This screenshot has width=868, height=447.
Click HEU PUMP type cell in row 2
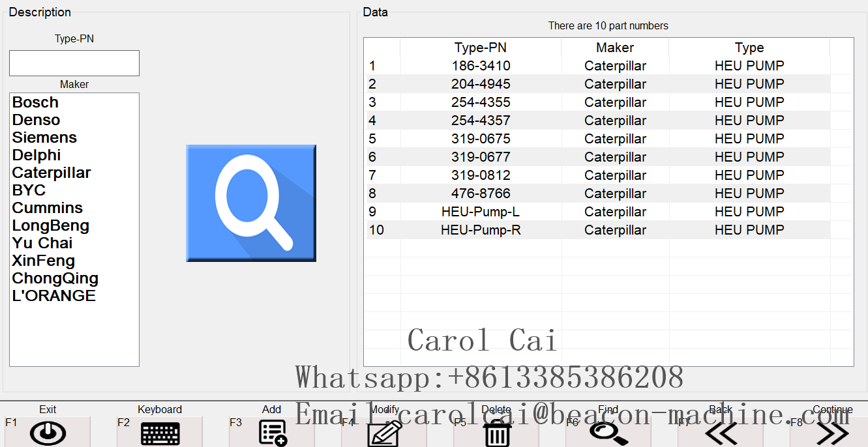tap(749, 84)
